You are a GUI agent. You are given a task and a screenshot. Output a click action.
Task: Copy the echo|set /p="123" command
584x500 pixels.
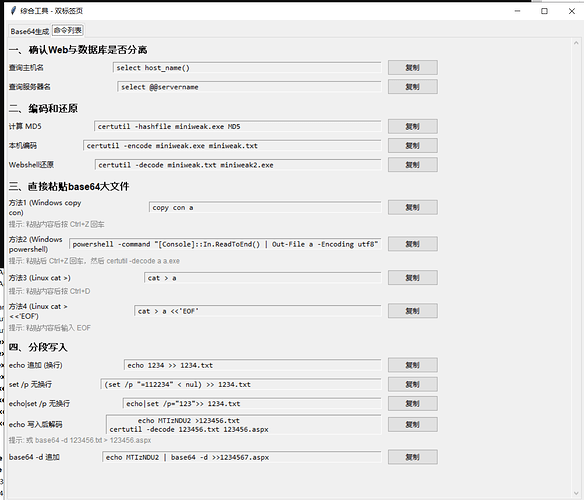click(x=412, y=404)
